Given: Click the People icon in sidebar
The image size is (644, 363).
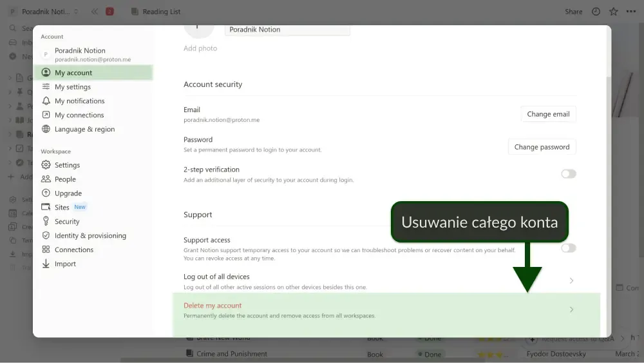Looking at the screenshot, I should tap(46, 179).
